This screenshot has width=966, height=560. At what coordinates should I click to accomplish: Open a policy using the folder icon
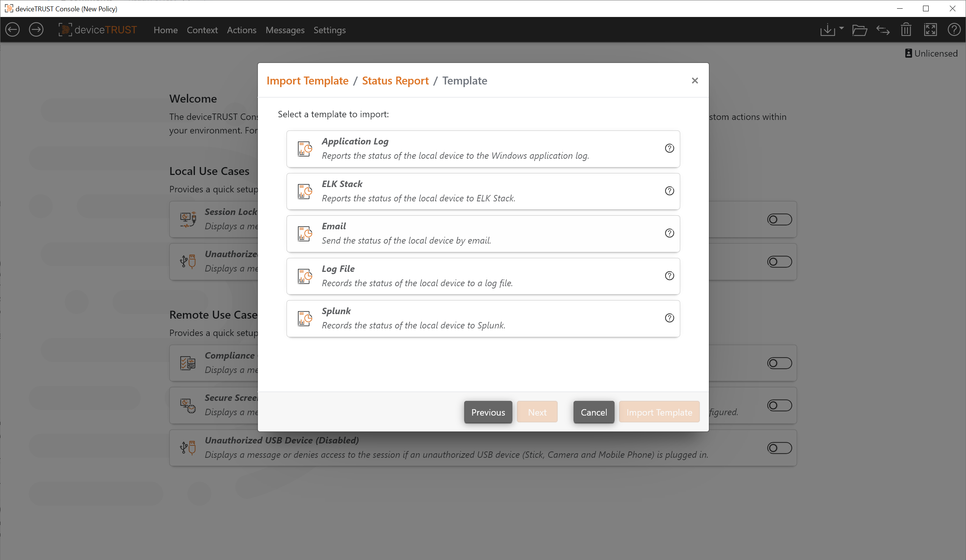point(860,30)
